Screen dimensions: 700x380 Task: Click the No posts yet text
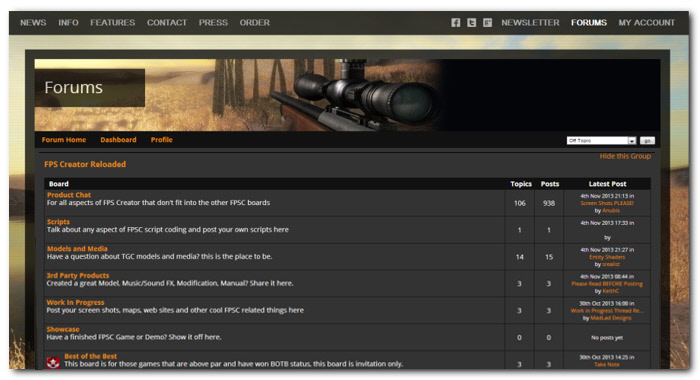point(607,338)
